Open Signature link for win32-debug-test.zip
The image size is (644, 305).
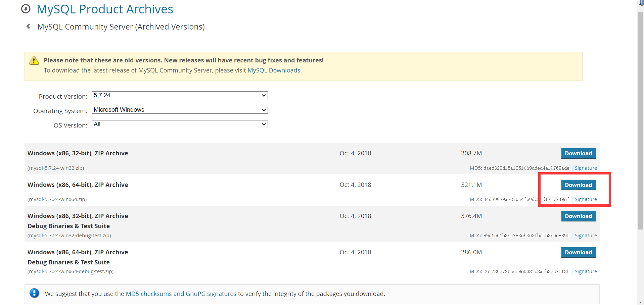[x=586, y=236]
